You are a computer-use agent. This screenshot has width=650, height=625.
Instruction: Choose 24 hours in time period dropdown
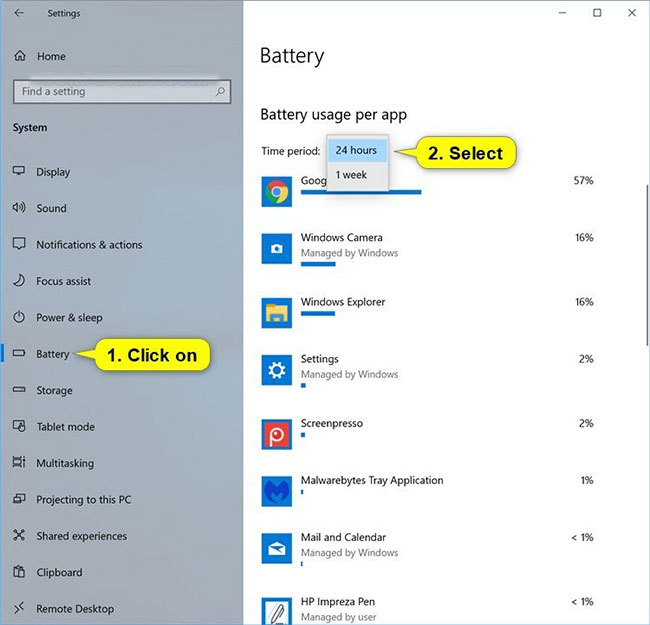[x=357, y=150]
